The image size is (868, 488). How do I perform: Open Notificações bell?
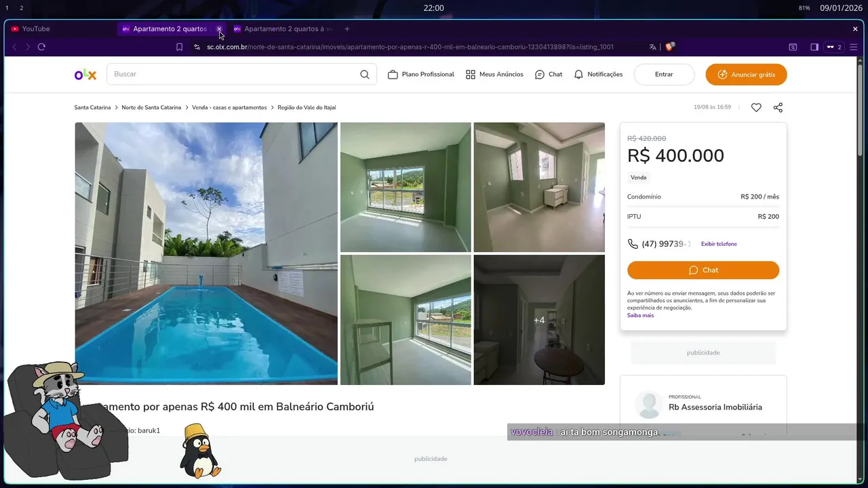(x=598, y=75)
